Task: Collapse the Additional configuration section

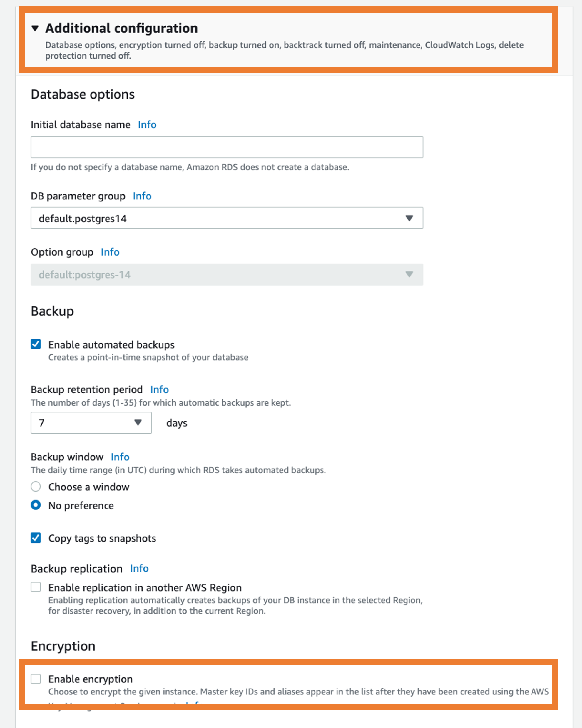Action: [x=35, y=28]
